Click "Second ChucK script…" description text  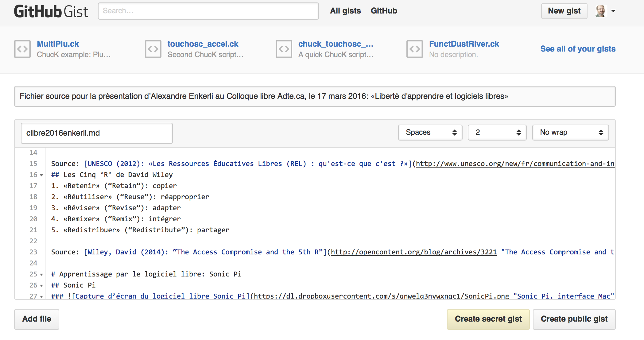point(205,55)
